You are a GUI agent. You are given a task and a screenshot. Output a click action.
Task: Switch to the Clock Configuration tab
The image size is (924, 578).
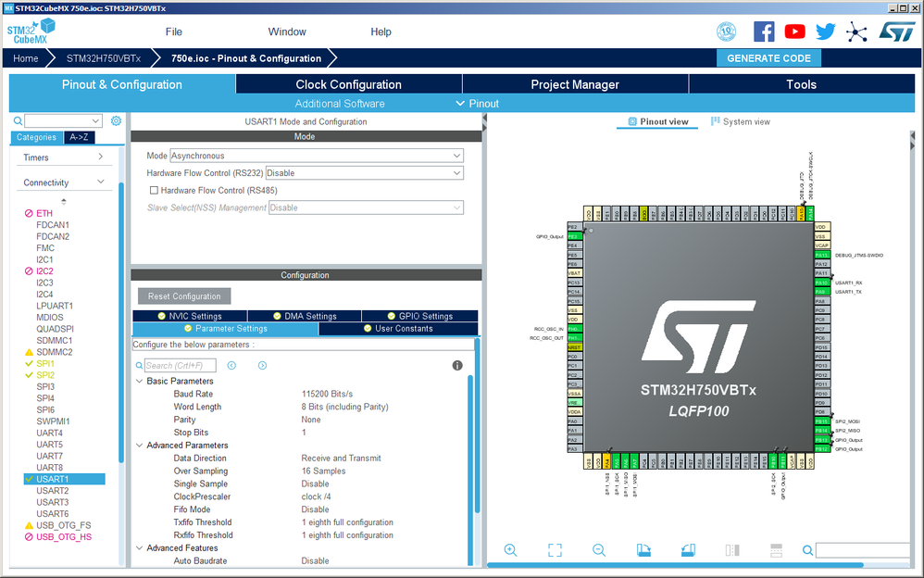[349, 84]
